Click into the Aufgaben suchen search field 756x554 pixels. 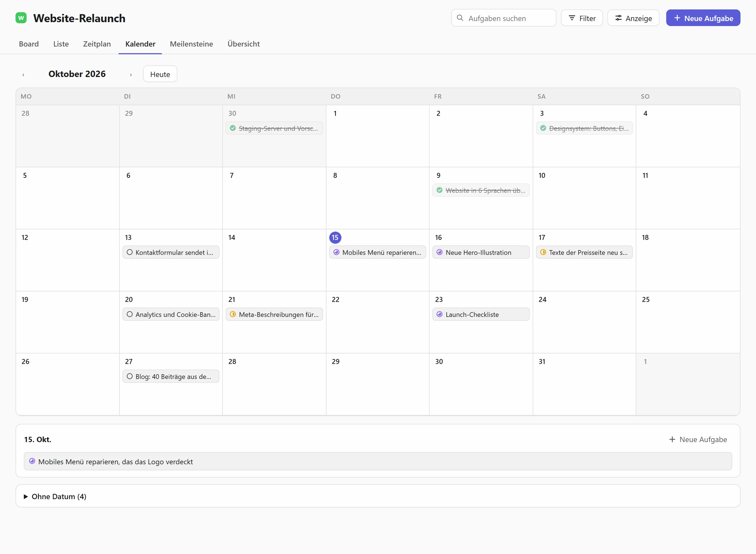[504, 18]
